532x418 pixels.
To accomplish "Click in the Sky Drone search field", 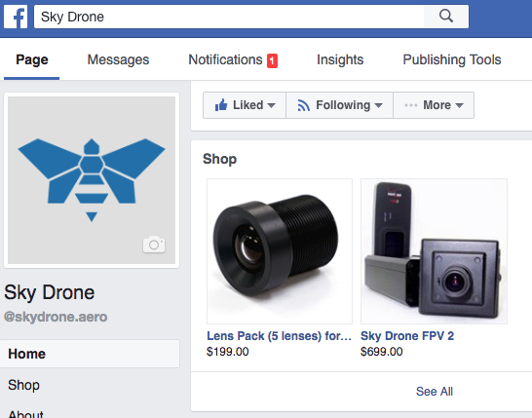I will (x=229, y=17).
